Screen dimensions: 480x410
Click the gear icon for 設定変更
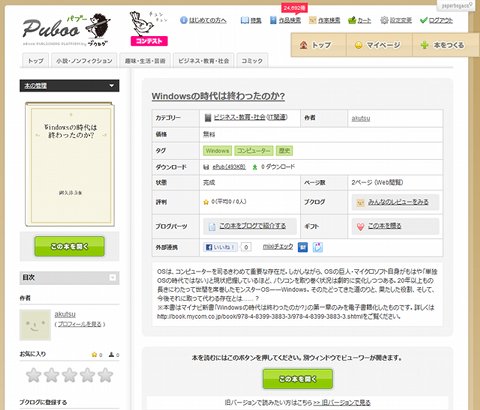tap(384, 20)
